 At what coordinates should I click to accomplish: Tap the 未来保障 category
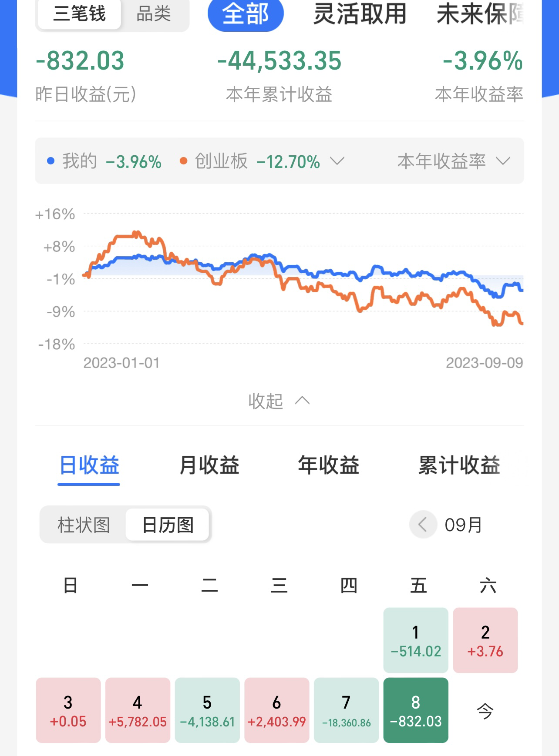coord(480,14)
